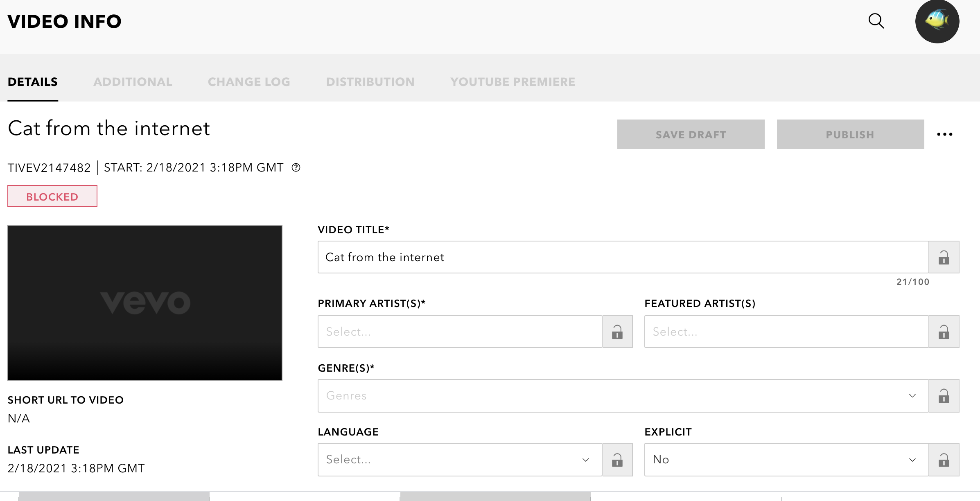Screen dimensions: 980x501
Task: Click the help icon beside start date
Action: (296, 167)
